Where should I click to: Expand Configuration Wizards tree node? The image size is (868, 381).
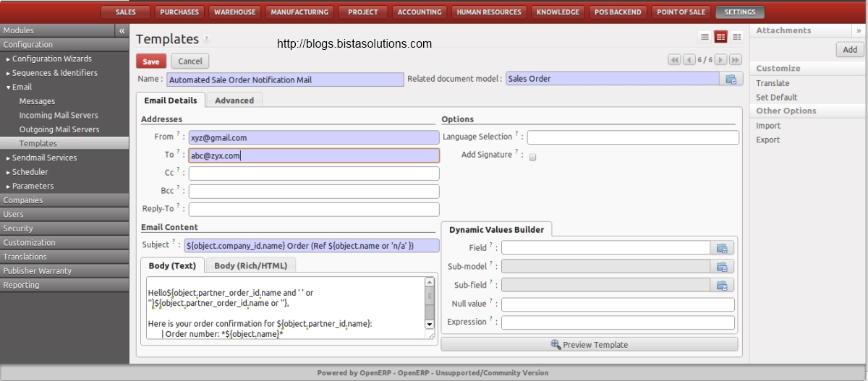[9, 59]
